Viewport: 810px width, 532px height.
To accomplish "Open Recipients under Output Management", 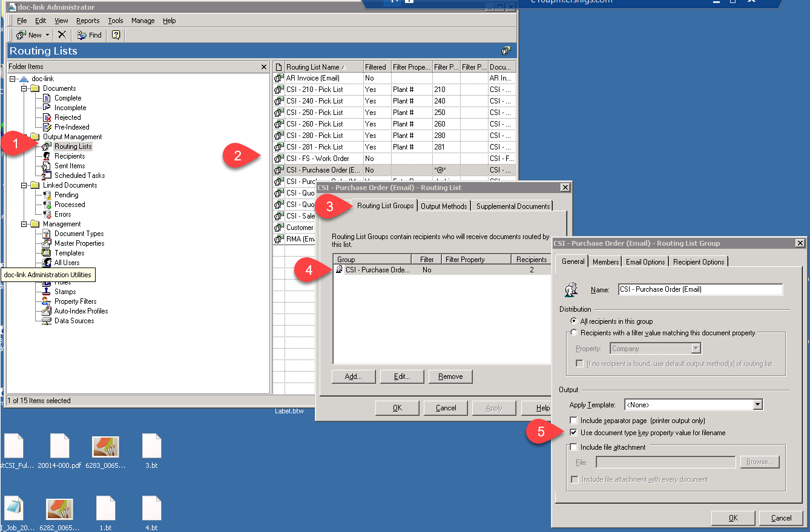I will pos(70,156).
